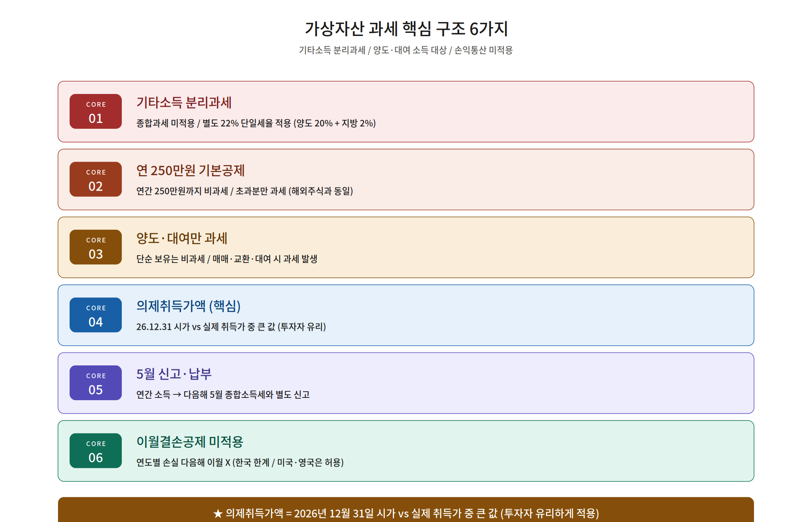Click the text 연도별 손실 다음해 이월 X
The height and width of the screenshot is (522, 812).
(x=183, y=462)
